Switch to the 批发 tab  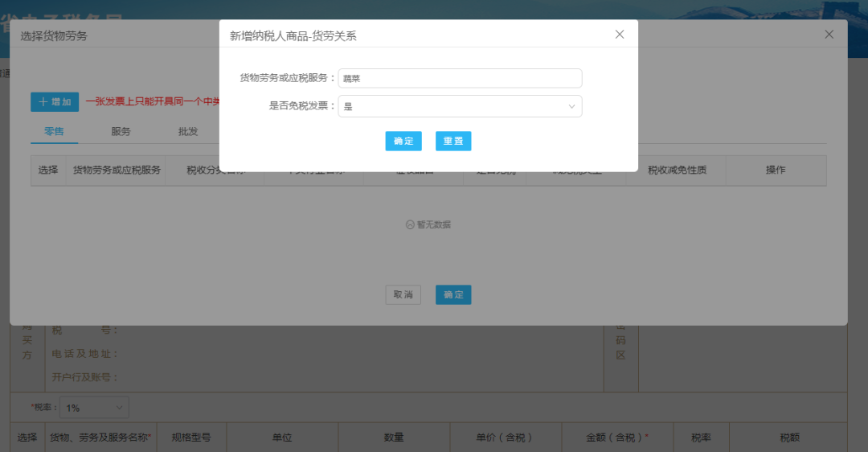tap(187, 132)
